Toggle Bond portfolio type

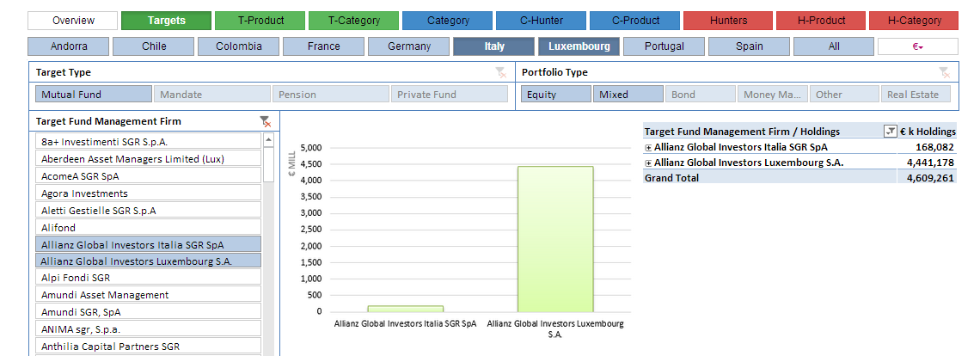700,95
